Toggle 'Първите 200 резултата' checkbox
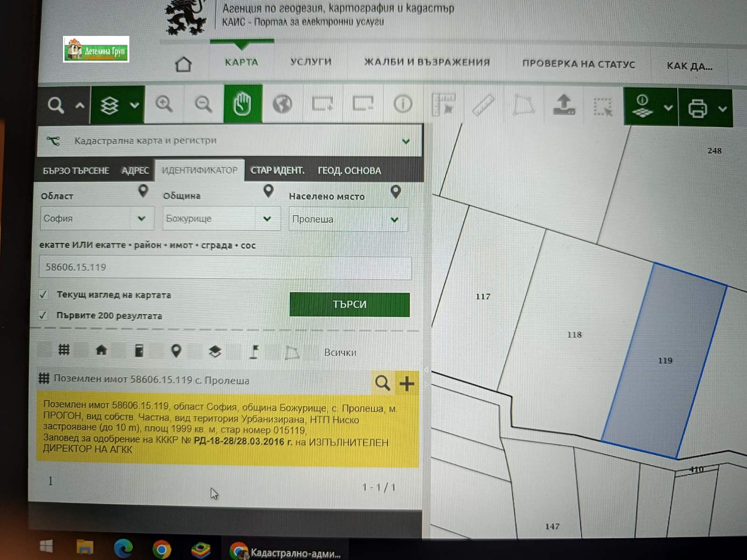Viewport: 747px width, 560px height. [x=43, y=315]
